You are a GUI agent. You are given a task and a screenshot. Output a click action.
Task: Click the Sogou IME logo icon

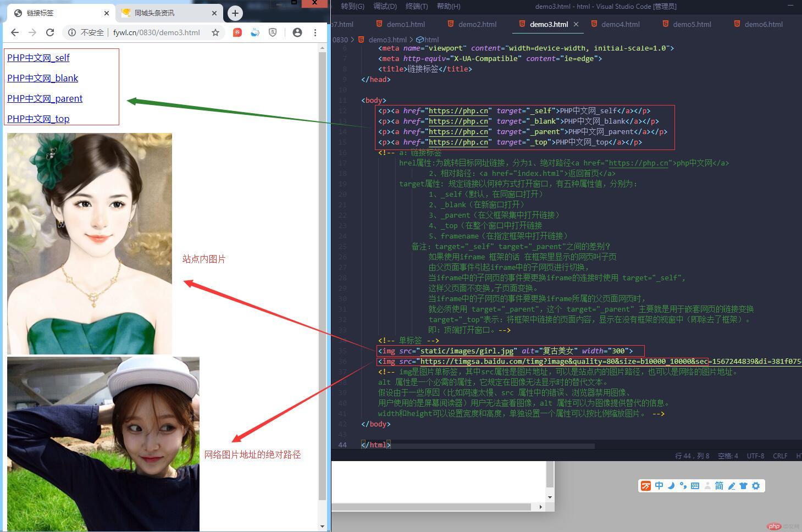(x=646, y=486)
